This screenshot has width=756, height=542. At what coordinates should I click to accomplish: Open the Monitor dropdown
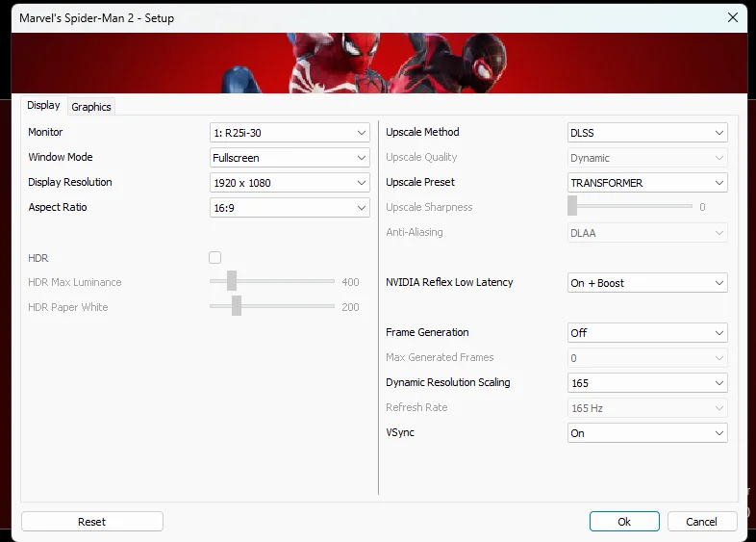(x=290, y=133)
